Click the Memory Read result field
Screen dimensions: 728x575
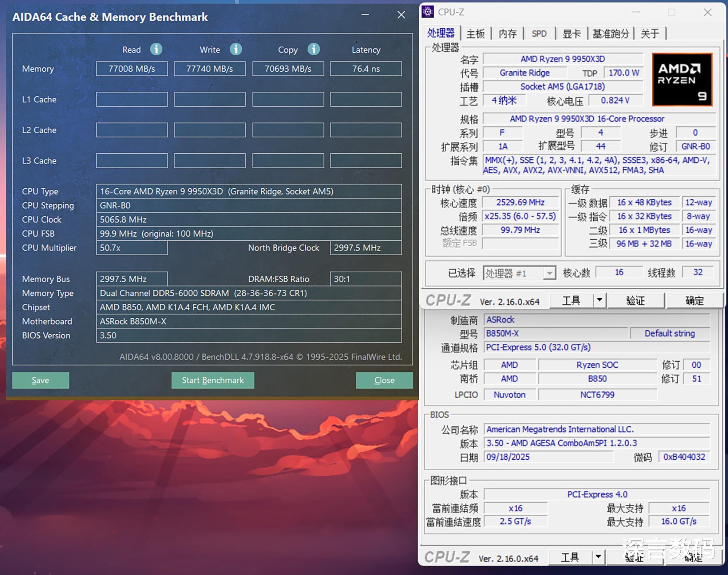[x=132, y=69]
